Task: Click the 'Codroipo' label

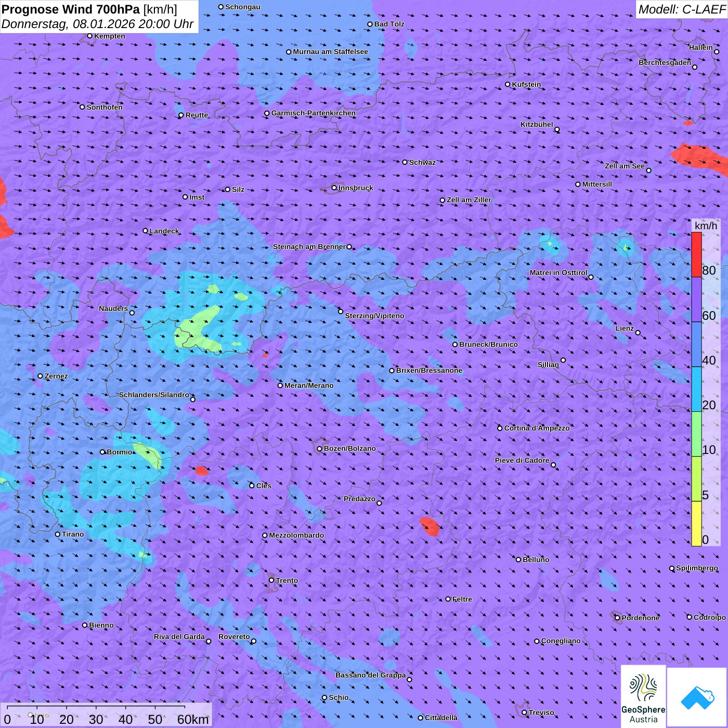Action: 710,617
